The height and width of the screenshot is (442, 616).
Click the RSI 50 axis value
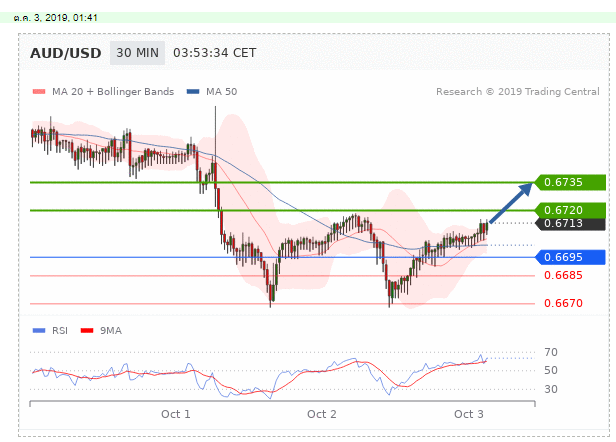[551, 370]
